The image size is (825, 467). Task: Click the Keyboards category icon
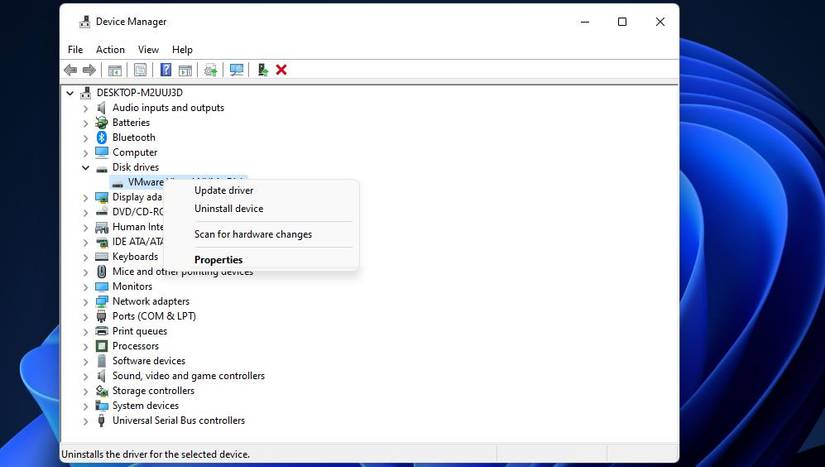click(x=102, y=257)
